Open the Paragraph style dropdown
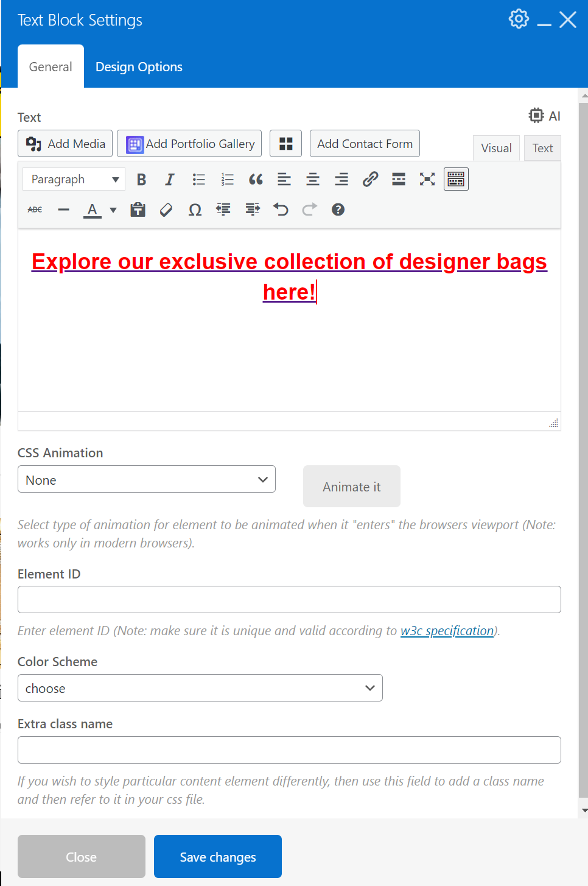The width and height of the screenshot is (588, 886). tap(73, 179)
